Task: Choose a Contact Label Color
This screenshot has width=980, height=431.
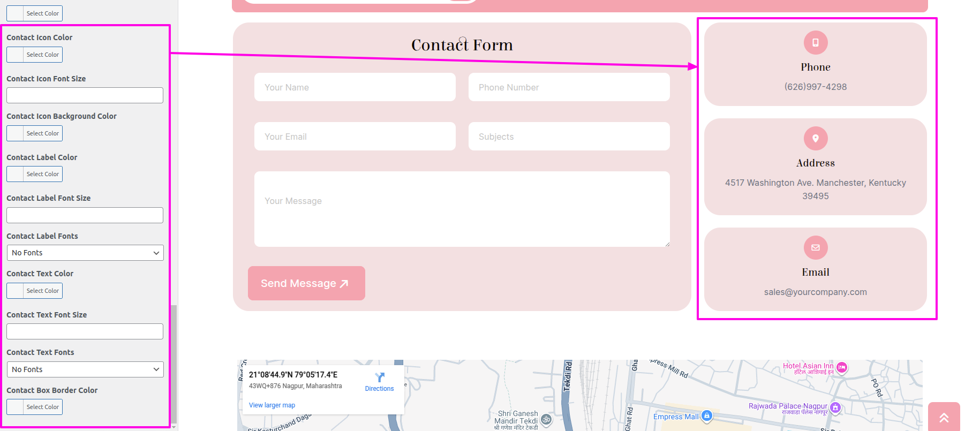Action: point(35,174)
